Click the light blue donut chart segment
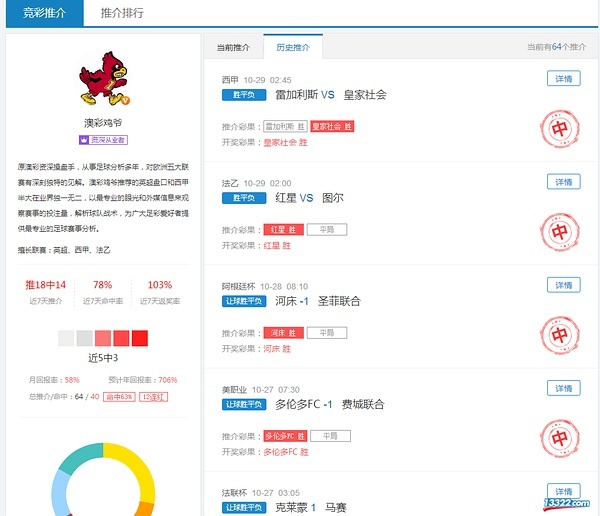Screen dimensions: 600x516 (59, 494)
